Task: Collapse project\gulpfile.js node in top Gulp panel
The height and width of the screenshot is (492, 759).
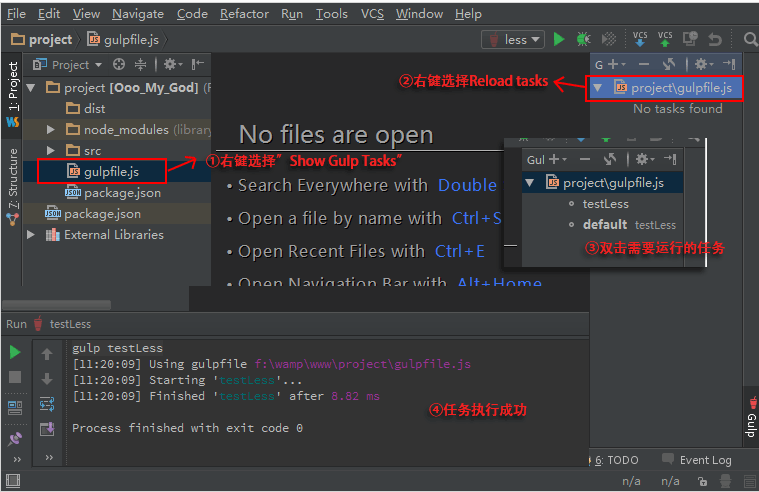Action: (x=598, y=88)
